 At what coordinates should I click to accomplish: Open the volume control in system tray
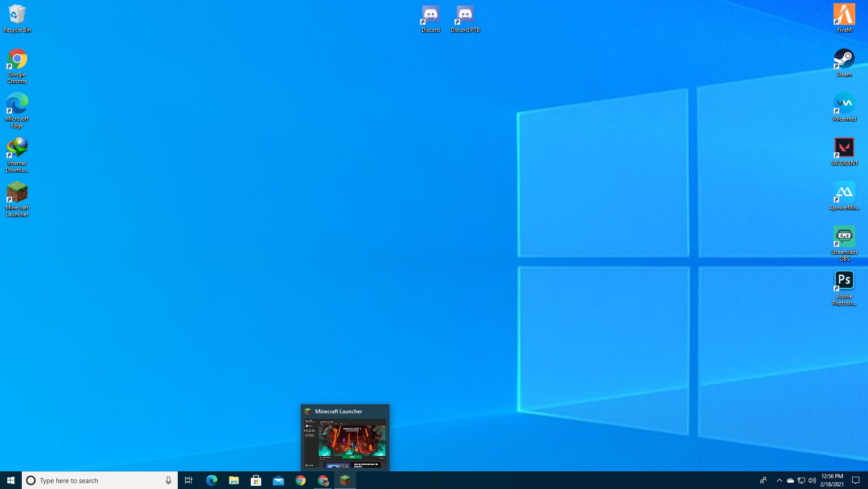click(x=812, y=480)
